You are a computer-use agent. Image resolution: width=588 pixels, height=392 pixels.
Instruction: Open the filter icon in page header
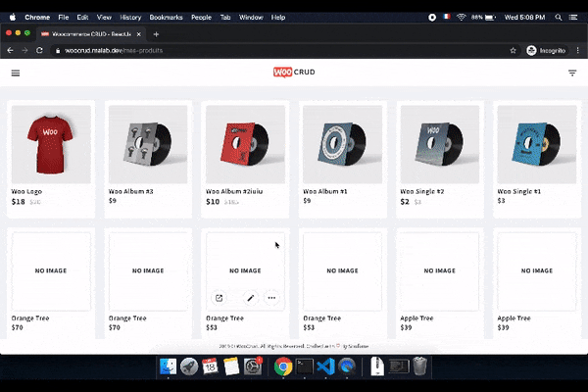[x=572, y=73]
